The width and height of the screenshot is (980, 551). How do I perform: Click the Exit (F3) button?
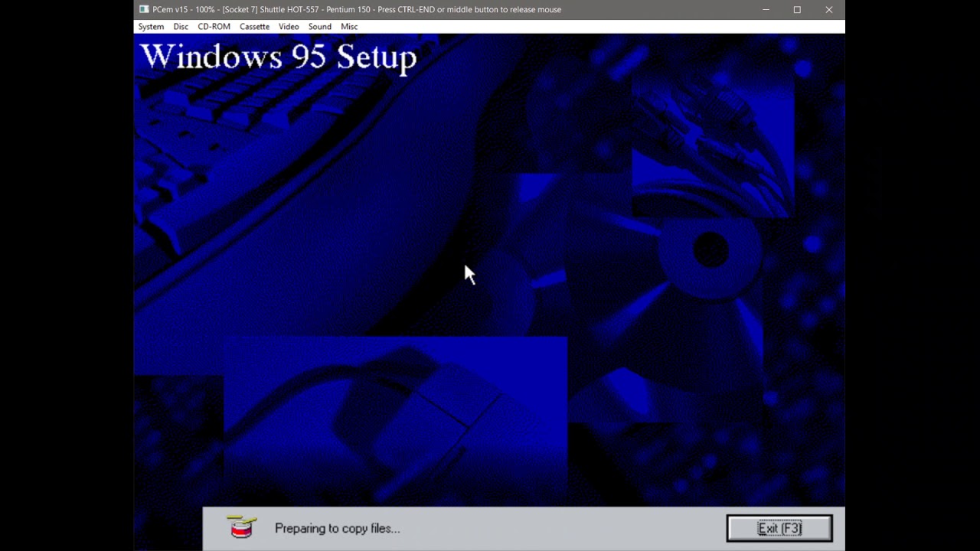tap(779, 528)
